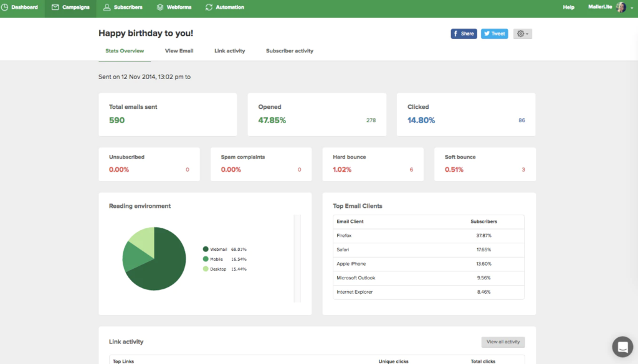Select the Subscriber activity tab
Image resolution: width=638 pixels, height=364 pixels.
coord(289,50)
